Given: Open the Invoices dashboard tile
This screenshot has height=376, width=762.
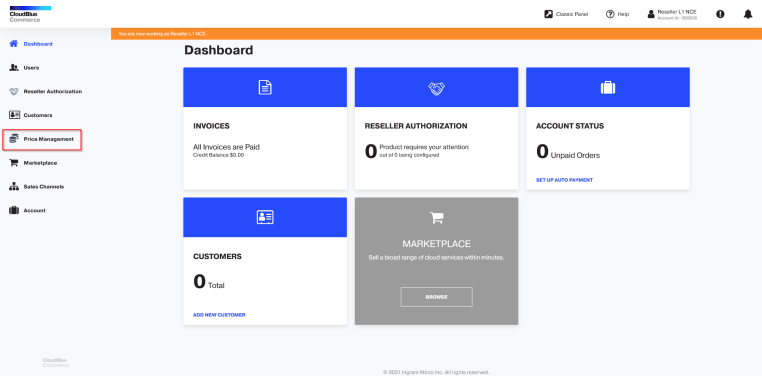Looking at the screenshot, I should pos(265,128).
